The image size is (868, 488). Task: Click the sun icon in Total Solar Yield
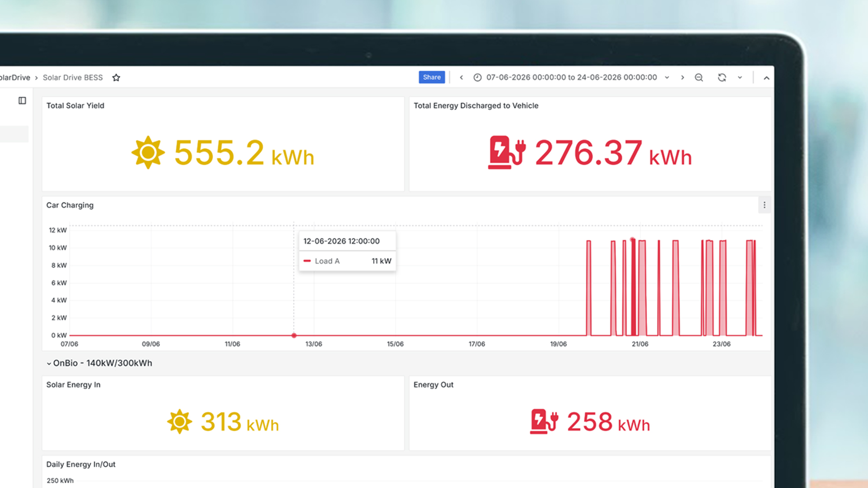click(x=148, y=152)
